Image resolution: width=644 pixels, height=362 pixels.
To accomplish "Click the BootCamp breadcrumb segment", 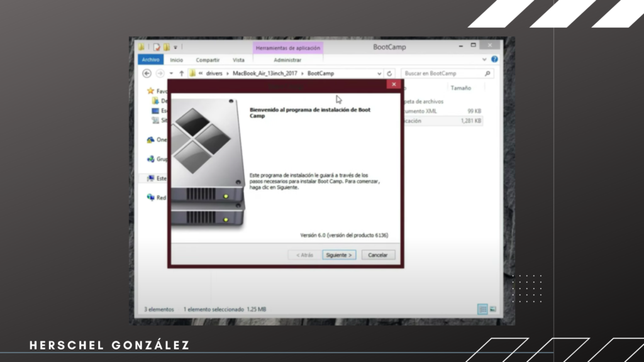I will tap(321, 74).
